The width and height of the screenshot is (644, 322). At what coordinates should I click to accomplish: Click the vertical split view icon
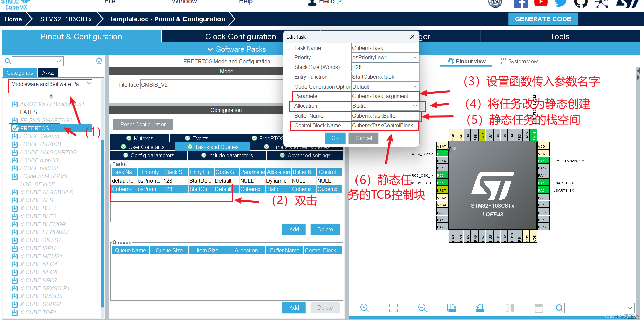tap(510, 308)
